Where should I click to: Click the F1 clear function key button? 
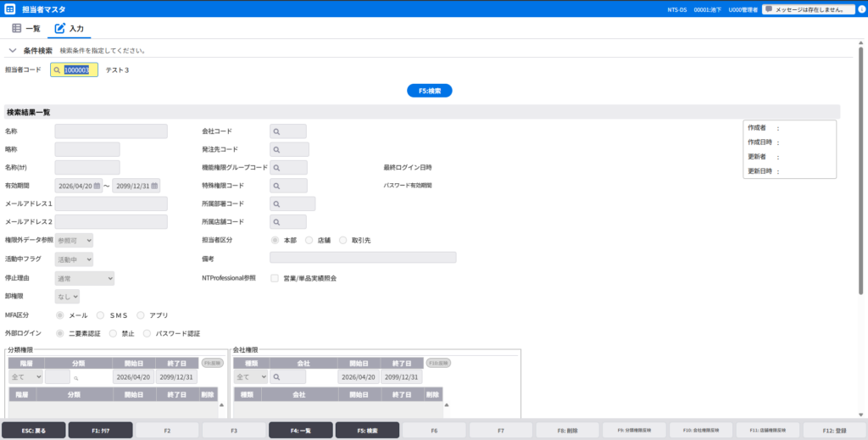pos(100,430)
